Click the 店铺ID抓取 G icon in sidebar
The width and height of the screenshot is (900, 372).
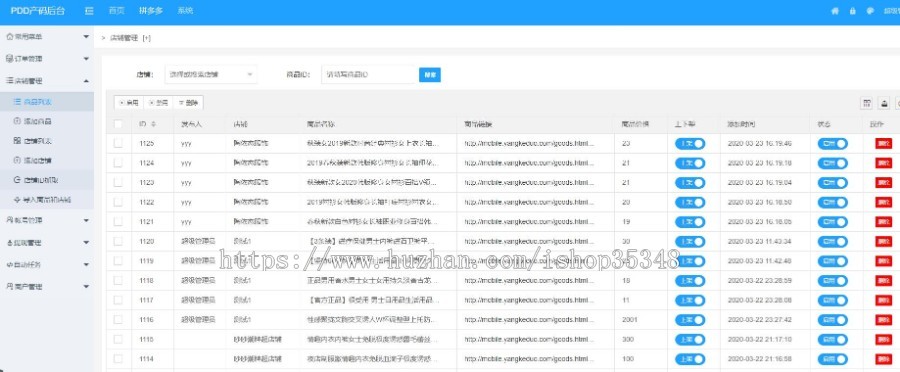tap(17, 180)
